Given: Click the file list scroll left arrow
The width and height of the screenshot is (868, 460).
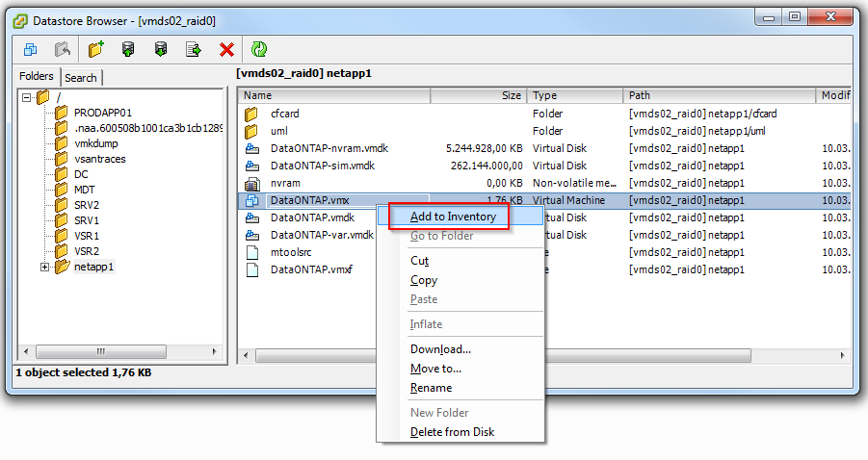Looking at the screenshot, I should (x=246, y=355).
